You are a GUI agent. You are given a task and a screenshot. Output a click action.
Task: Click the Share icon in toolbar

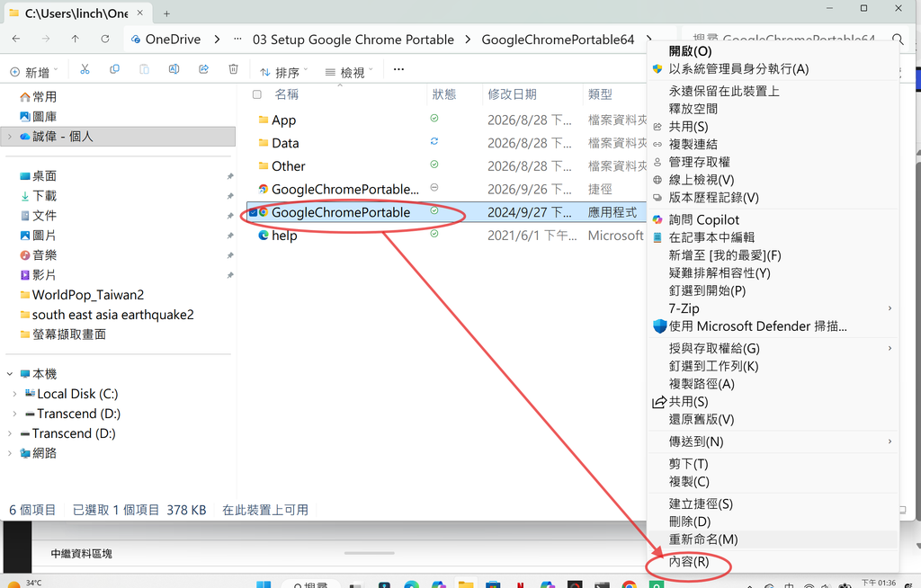point(204,69)
